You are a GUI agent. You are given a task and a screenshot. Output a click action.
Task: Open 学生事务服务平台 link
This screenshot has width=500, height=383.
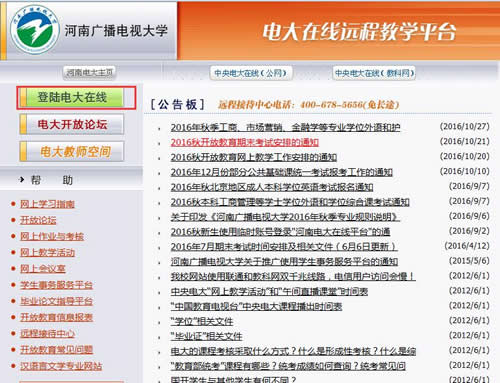tap(56, 285)
